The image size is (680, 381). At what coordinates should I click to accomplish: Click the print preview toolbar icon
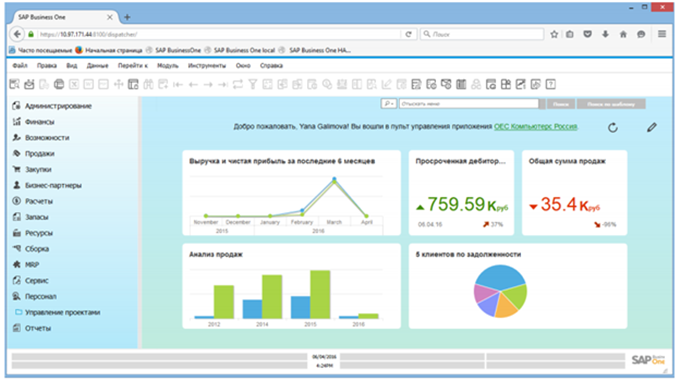tap(14, 84)
